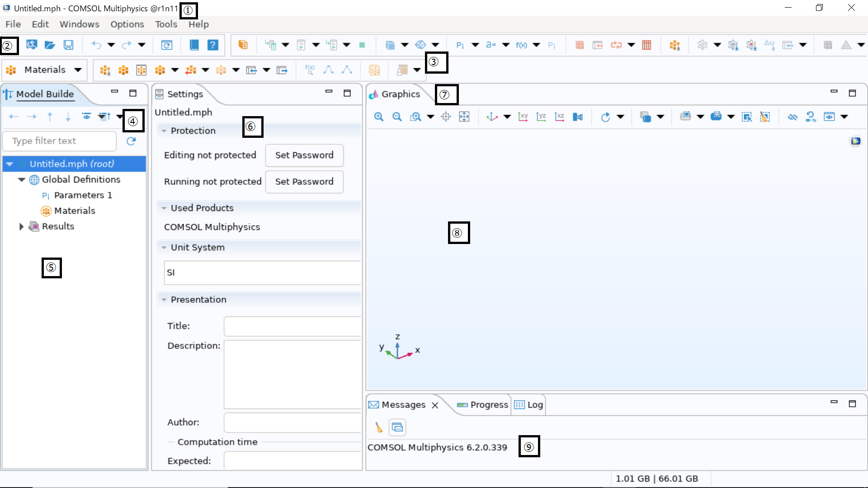Switch to the Log tab
The image size is (868, 488).
point(534,405)
